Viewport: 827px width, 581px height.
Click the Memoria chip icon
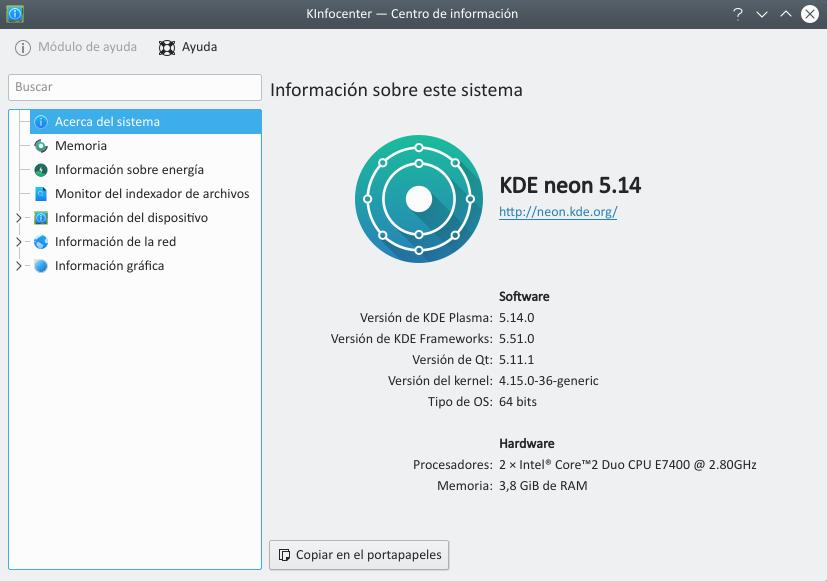(41, 146)
